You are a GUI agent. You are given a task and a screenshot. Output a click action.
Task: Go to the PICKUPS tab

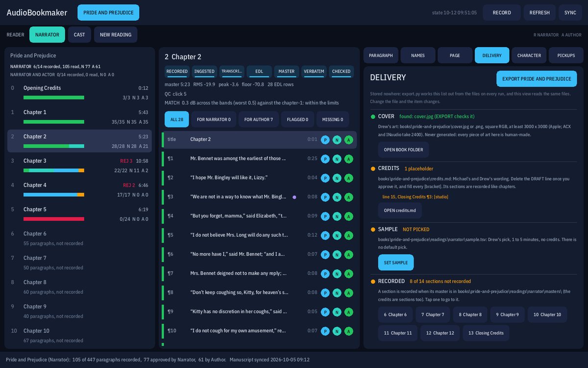pos(566,55)
